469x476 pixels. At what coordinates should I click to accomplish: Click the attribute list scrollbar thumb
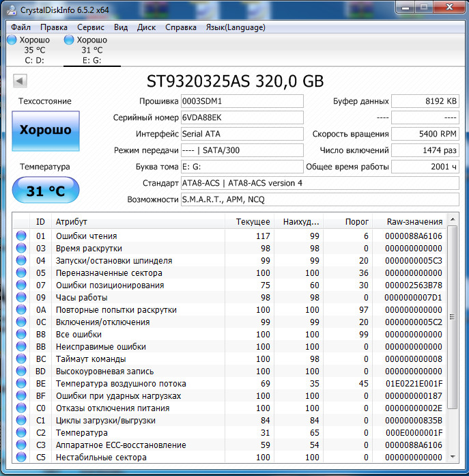pos(453,317)
